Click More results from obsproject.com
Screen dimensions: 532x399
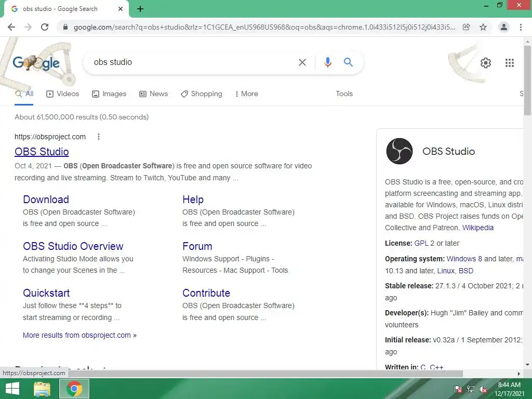click(x=79, y=335)
